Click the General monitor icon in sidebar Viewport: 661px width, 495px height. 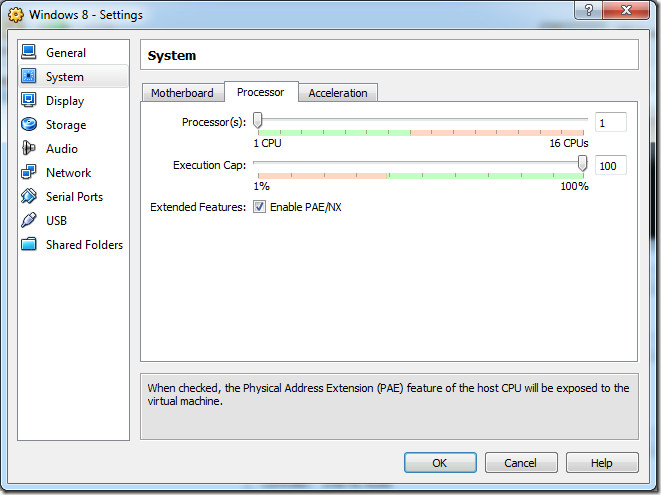29,52
